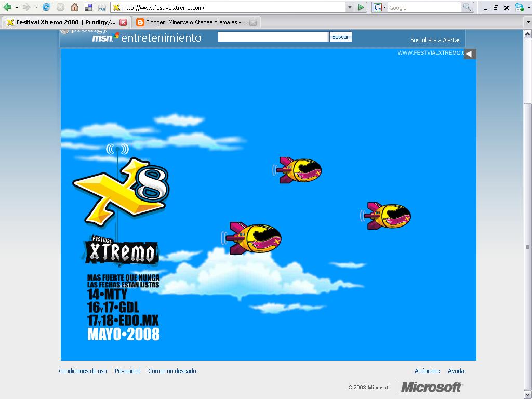Reload the page with the refresh icon

tap(46, 7)
